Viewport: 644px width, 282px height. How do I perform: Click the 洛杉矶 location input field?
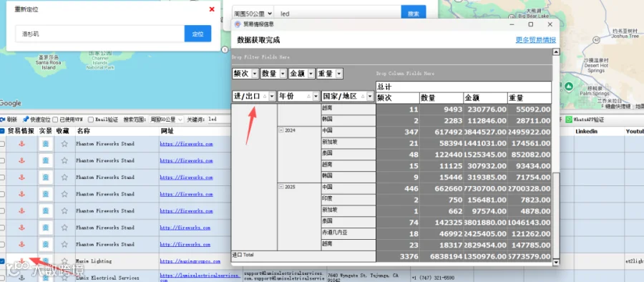(x=99, y=34)
